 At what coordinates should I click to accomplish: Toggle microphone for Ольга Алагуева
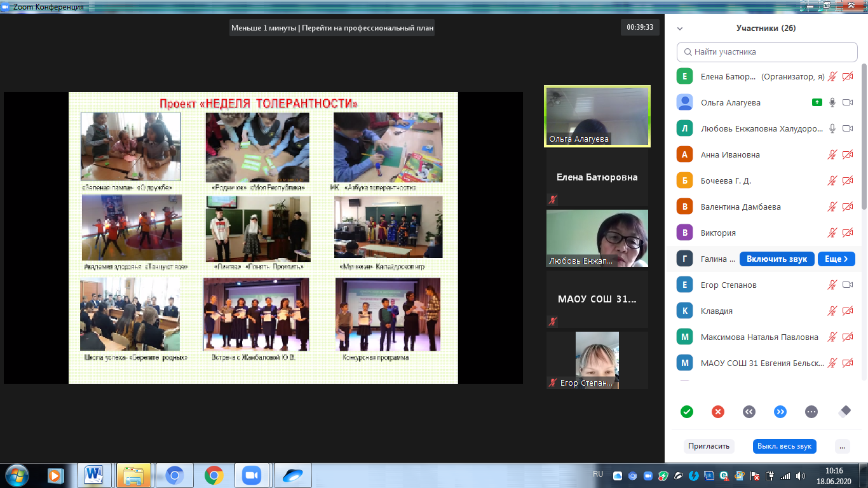[x=832, y=102]
